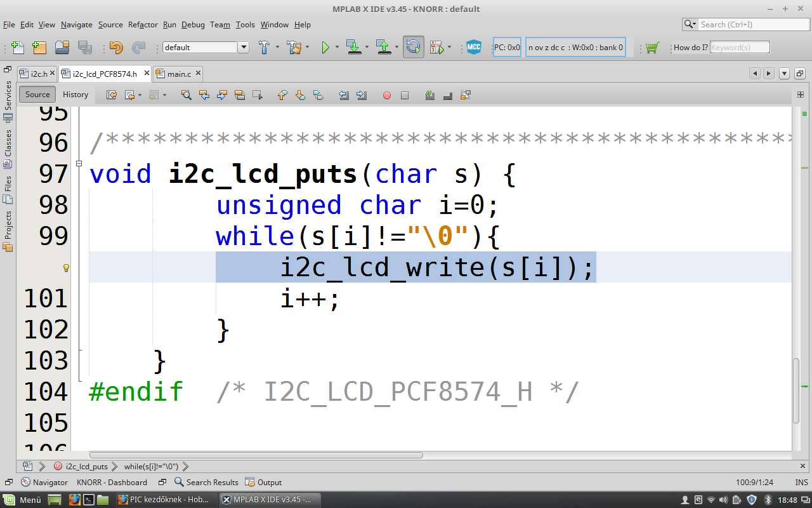The height and width of the screenshot is (508, 812).
Task: Open the Tools menu
Action: tap(245, 25)
